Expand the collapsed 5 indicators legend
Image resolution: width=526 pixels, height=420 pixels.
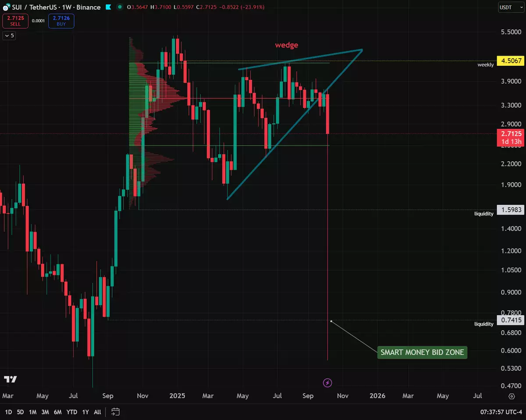9,36
